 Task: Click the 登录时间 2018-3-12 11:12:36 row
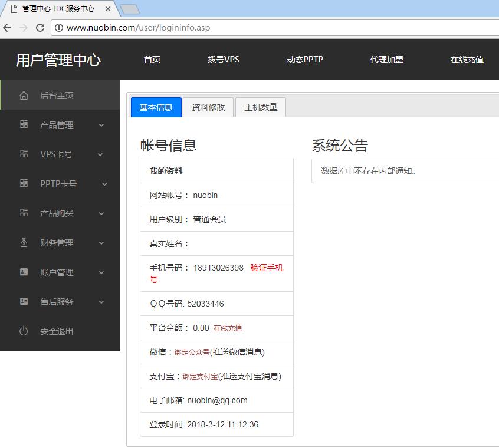(x=216, y=424)
